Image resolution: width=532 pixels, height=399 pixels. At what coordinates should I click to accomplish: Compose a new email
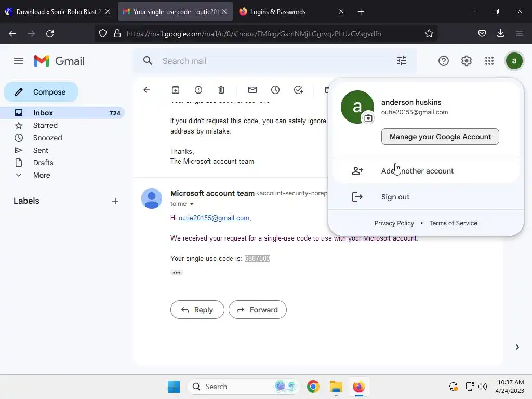pos(41,92)
